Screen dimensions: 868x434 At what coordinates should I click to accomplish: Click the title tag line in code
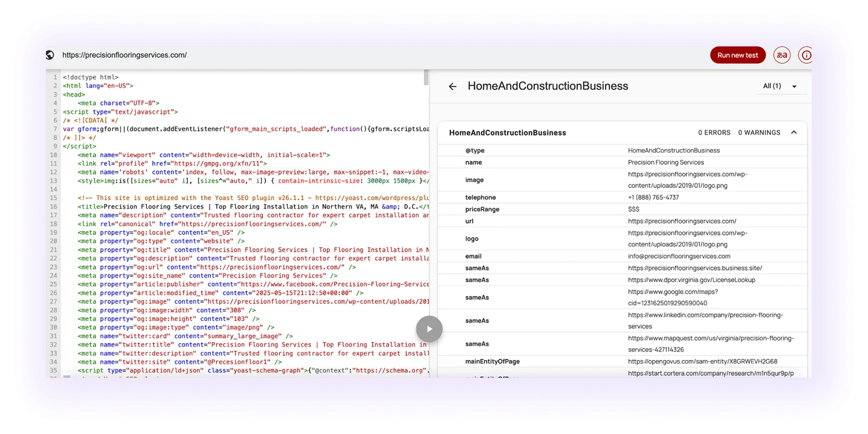[253, 207]
